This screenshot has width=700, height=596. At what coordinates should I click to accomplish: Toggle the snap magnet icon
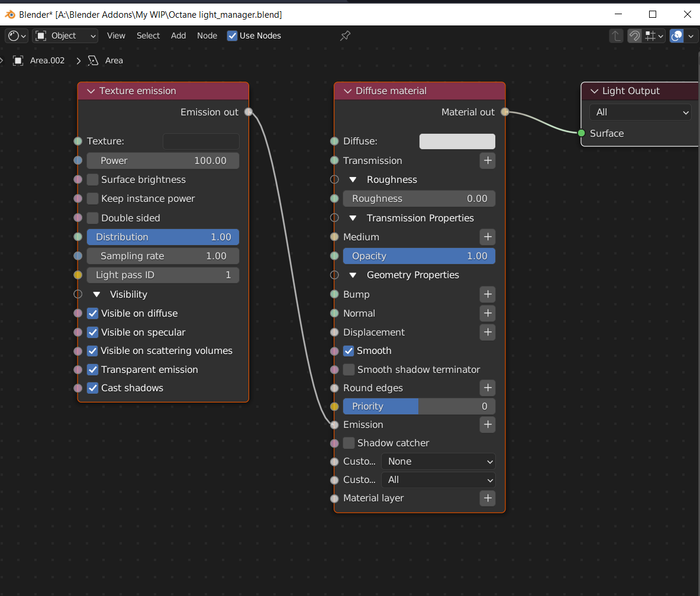click(634, 36)
